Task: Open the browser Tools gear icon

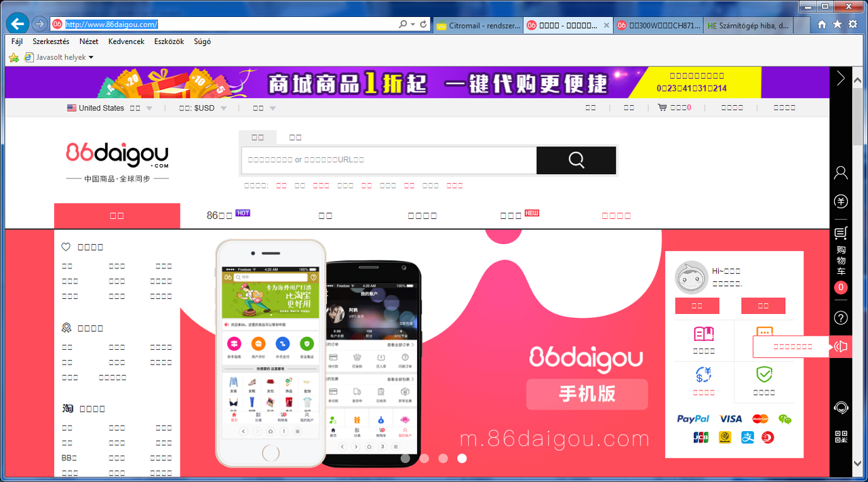Action: pos(853,24)
